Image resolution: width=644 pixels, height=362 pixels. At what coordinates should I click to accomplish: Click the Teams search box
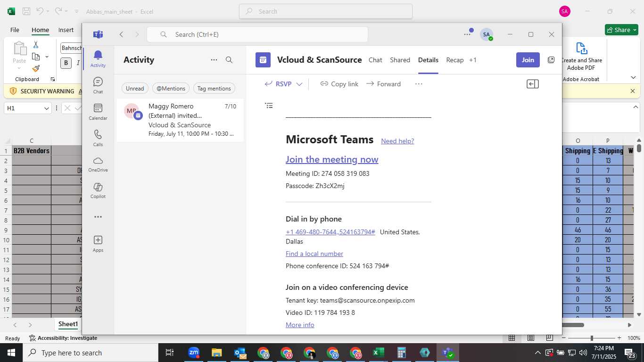[x=257, y=34]
